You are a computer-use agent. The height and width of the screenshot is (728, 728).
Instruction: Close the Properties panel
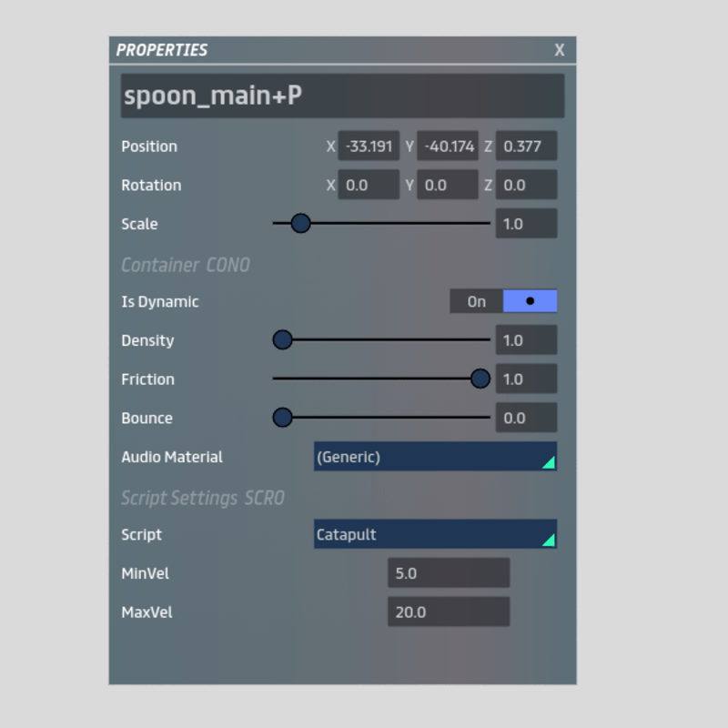[x=560, y=50]
